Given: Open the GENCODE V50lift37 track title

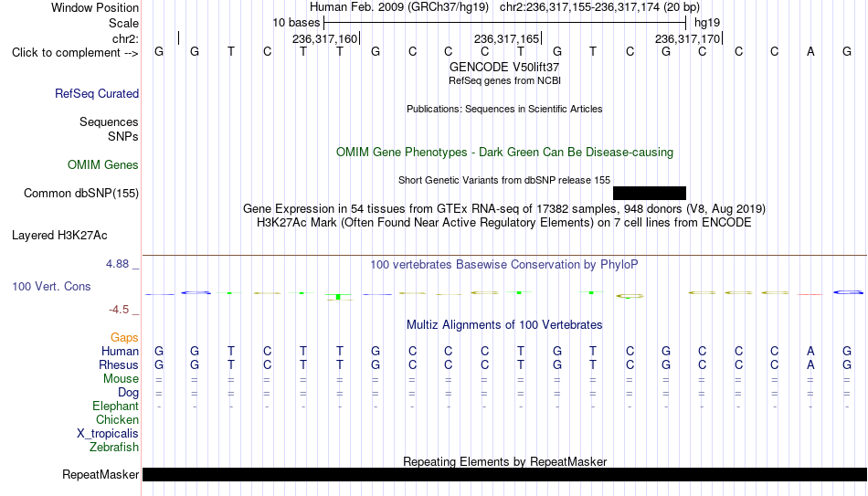Looking at the screenshot, I should [x=504, y=67].
